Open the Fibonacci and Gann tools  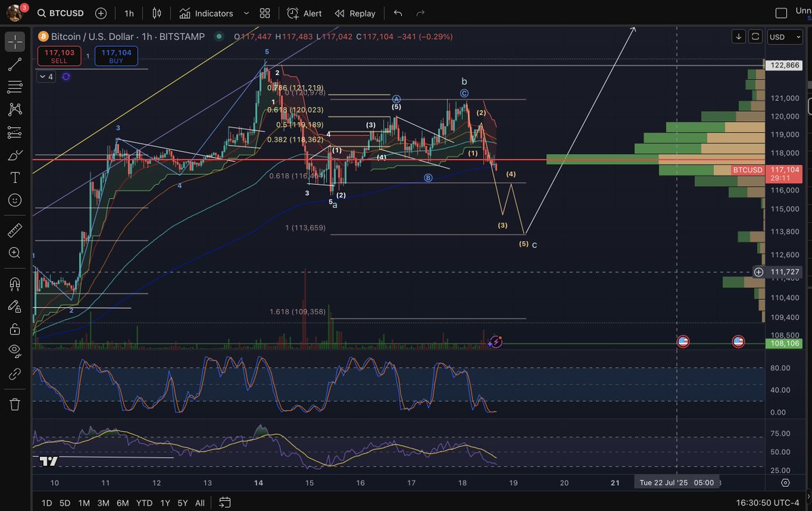point(15,87)
